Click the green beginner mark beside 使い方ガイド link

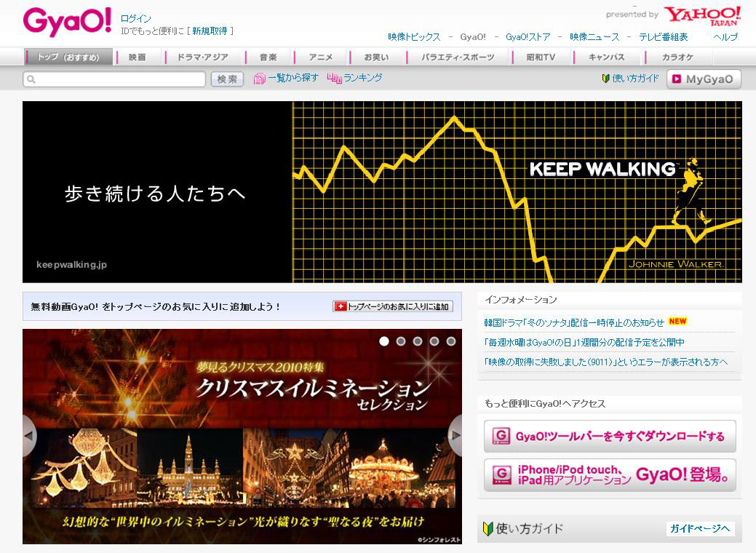605,79
